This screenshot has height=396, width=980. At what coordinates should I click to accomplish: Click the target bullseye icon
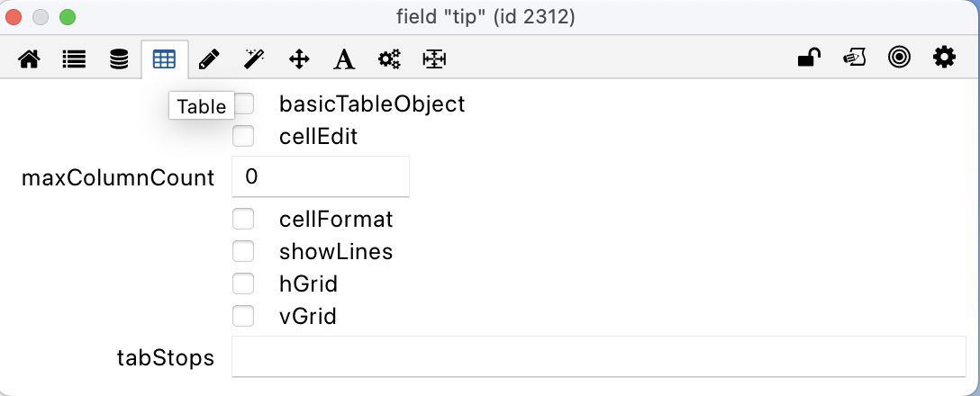click(x=899, y=58)
